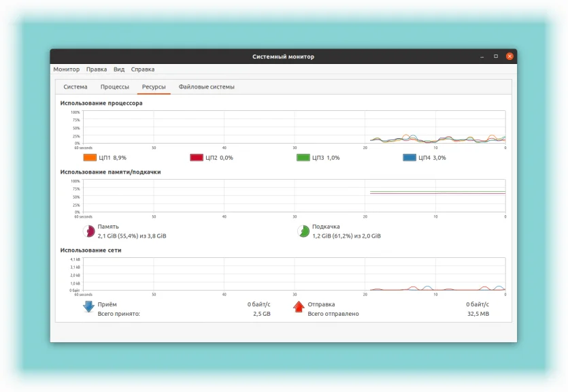Select the Ресурсы tab
Image resolution: width=568 pixels, height=392 pixels.
154,87
